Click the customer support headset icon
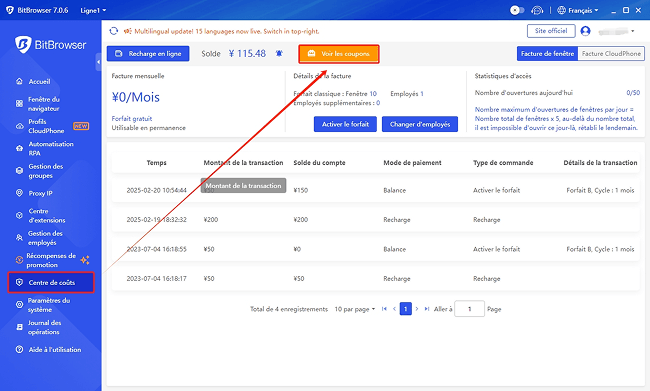Screen dimensions: 650x391 coord(537,10)
